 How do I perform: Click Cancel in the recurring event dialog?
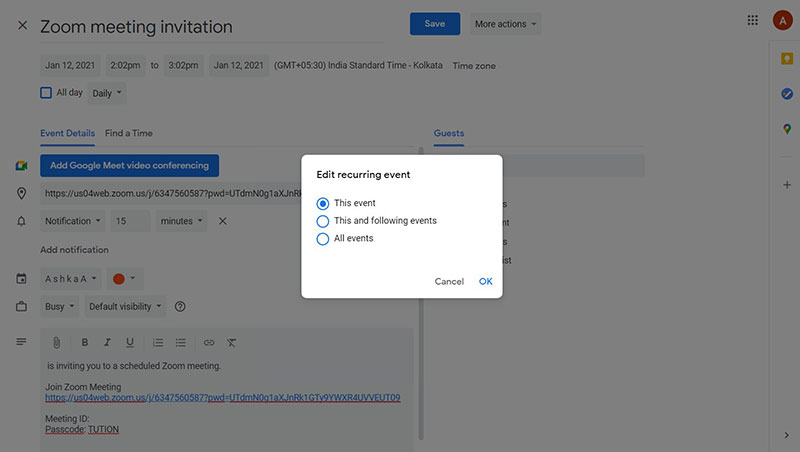[449, 282]
